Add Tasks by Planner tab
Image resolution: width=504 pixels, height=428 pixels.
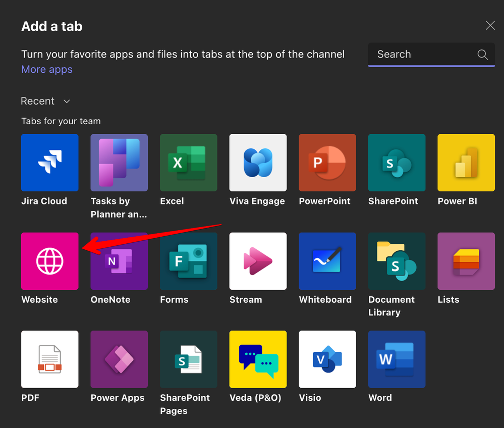[119, 163]
